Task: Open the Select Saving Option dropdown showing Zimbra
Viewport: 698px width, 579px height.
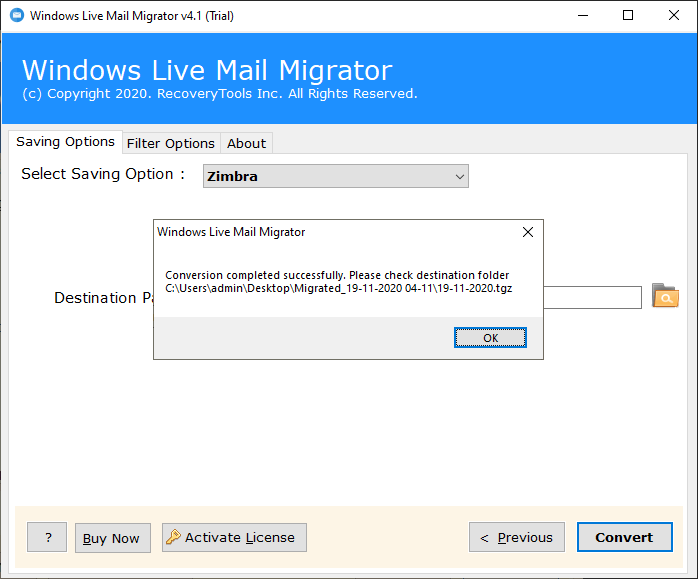Action: (336, 176)
